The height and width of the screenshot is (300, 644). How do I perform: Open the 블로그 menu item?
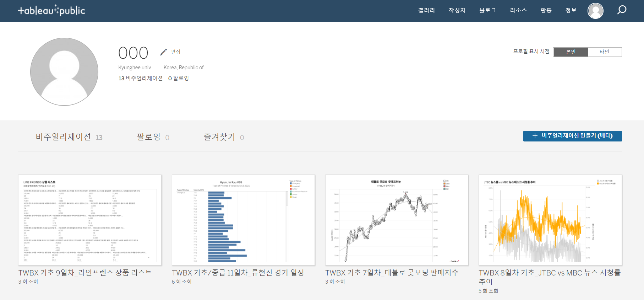pyautogui.click(x=488, y=10)
